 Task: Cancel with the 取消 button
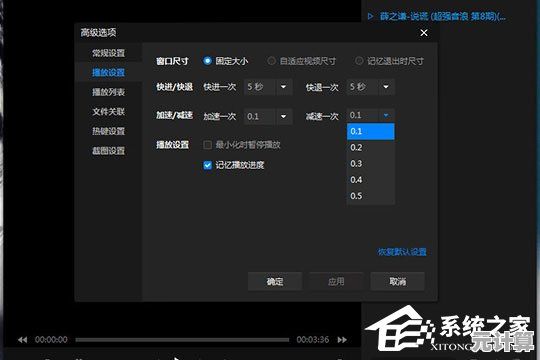point(397,281)
